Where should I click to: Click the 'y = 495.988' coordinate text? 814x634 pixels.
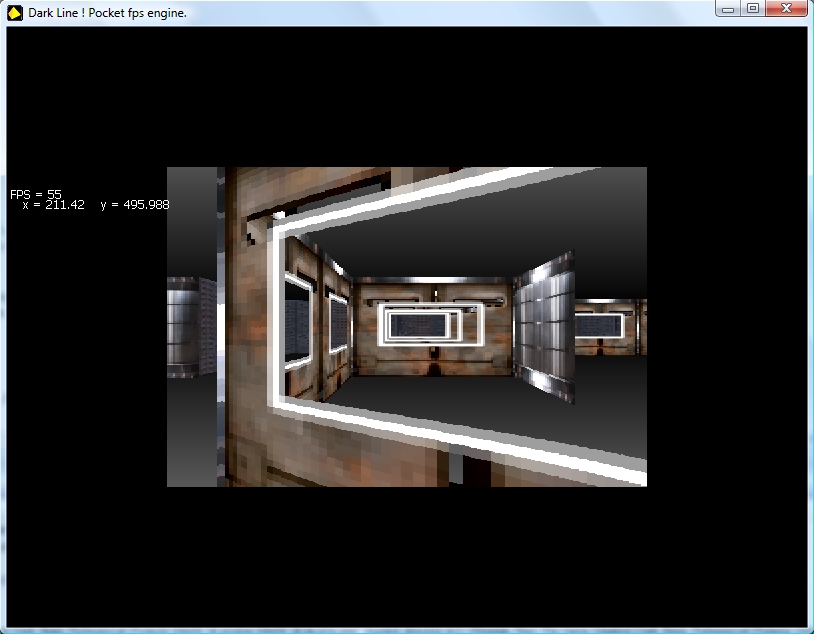(135, 205)
